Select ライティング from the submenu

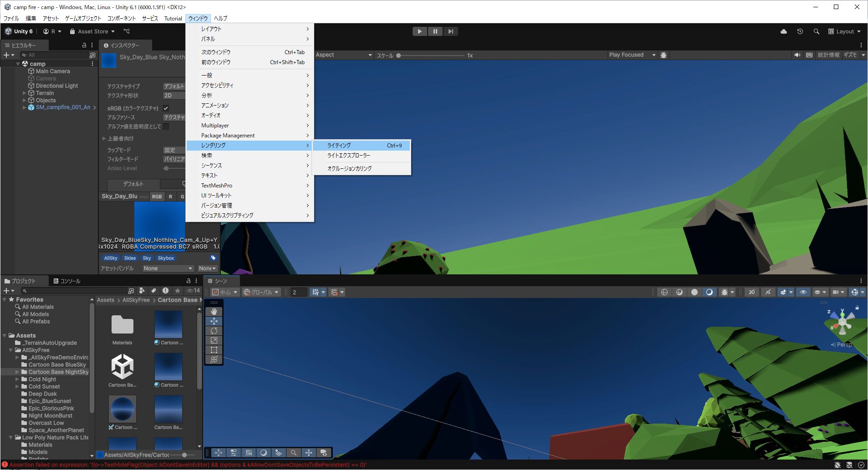pos(362,146)
